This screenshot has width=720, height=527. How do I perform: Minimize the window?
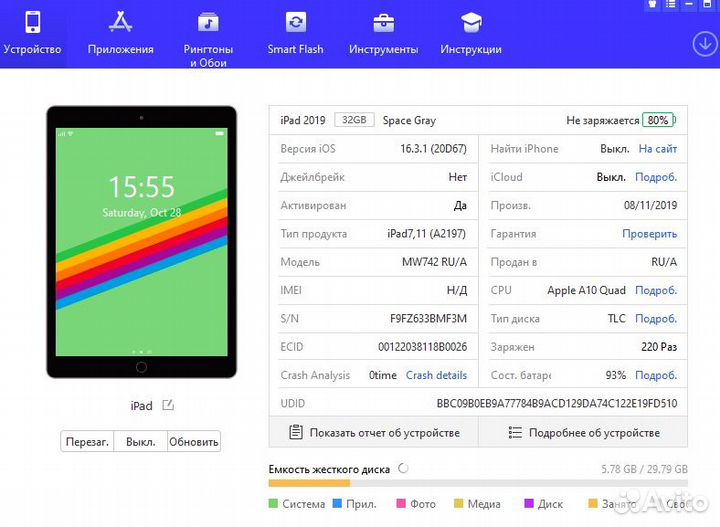click(x=689, y=4)
